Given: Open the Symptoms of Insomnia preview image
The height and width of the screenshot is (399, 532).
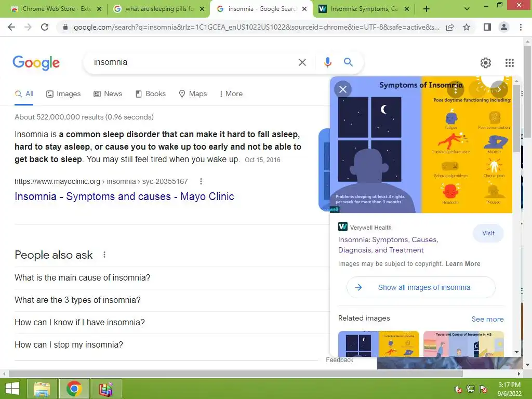Looking at the screenshot, I should (421, 145).
